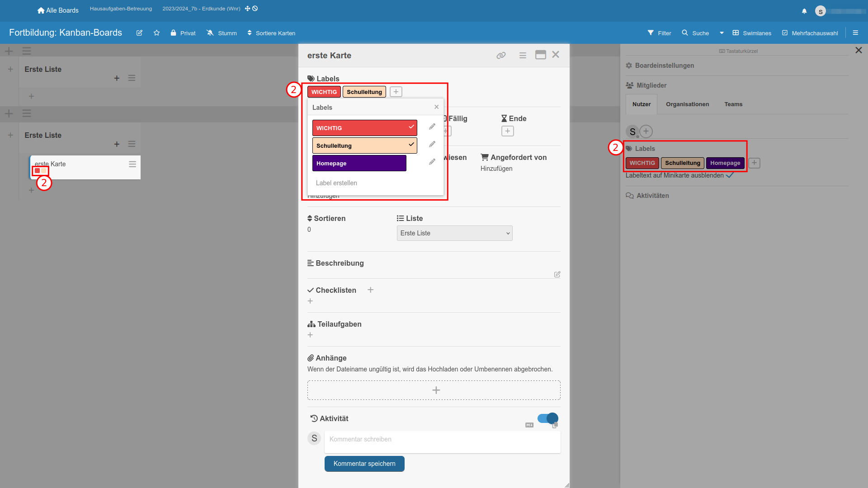Click the Kommentar schreiben text field
Image resolution: width=868 pixels, height=488 pixels.
coord(442,441)
